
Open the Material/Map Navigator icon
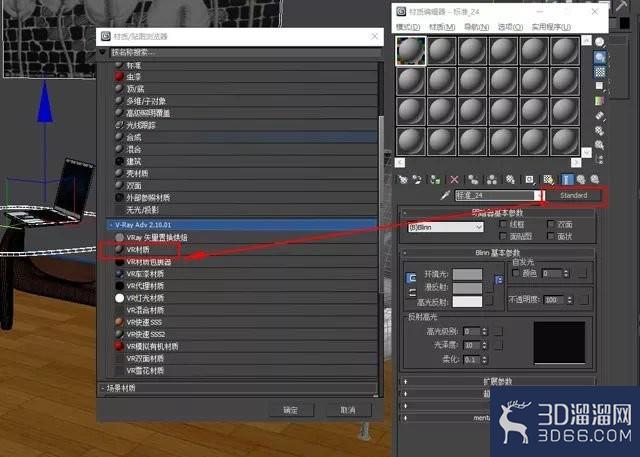(600, 159)
